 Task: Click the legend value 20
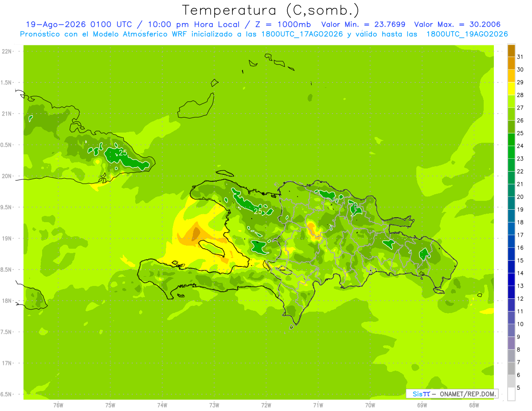point(520,196)
